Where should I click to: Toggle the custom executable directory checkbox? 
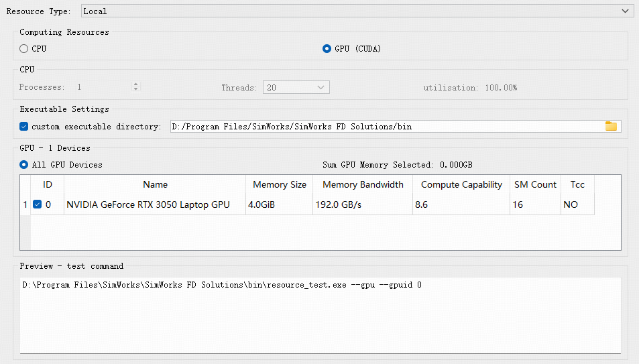click(24, 127)
